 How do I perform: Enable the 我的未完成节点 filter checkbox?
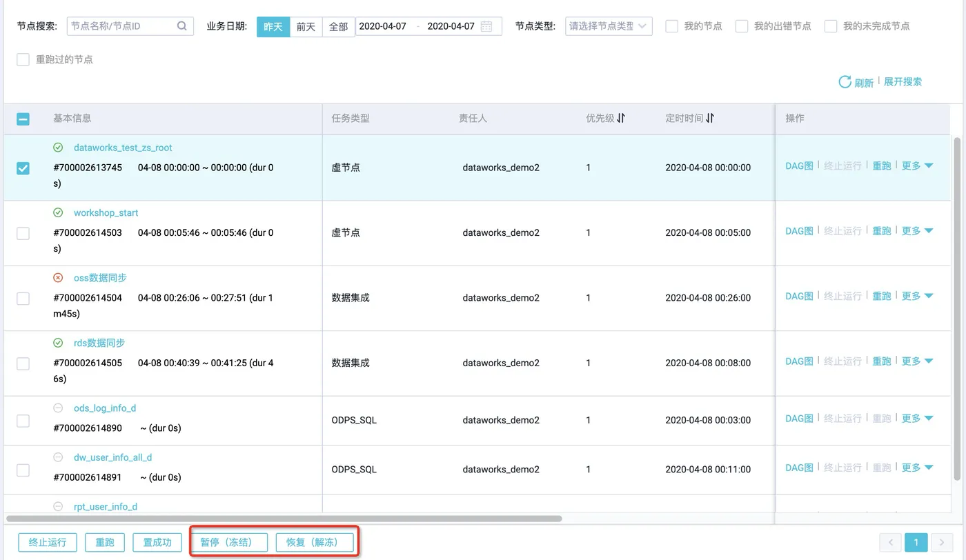pyautogui.click(x=831, y=26)
